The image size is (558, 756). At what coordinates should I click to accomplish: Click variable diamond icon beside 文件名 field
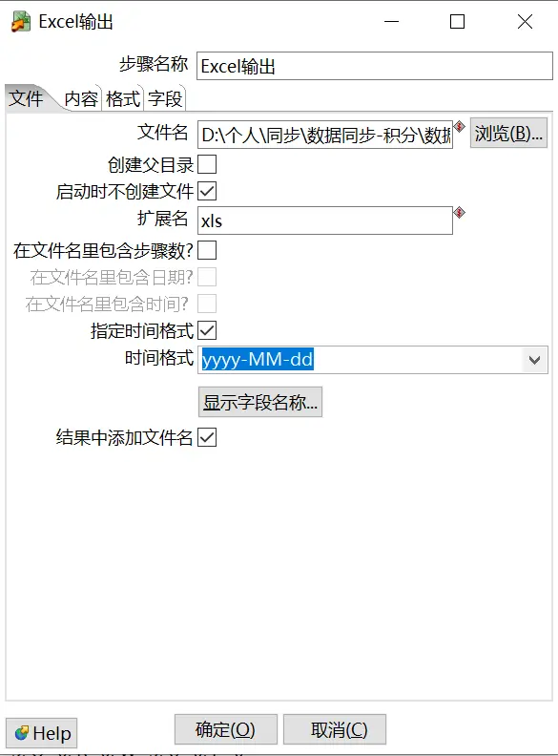tap(459, 127)
